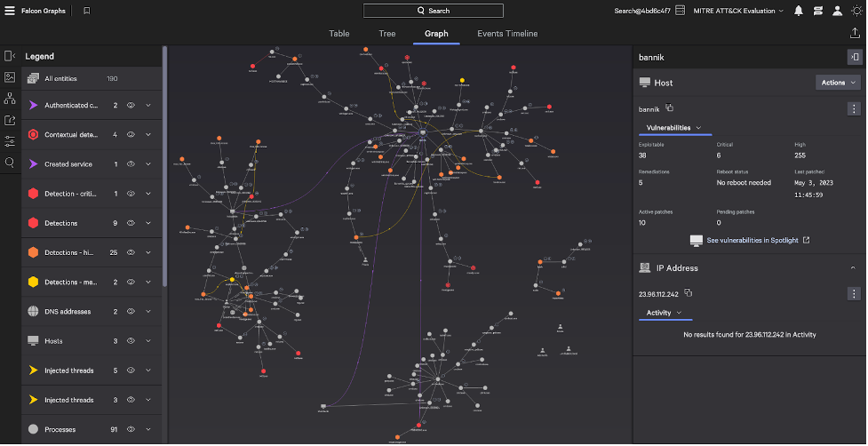This screenshot has height=446, width=868.
Task: Open the hamburger main menu
Action: [10, 11]
